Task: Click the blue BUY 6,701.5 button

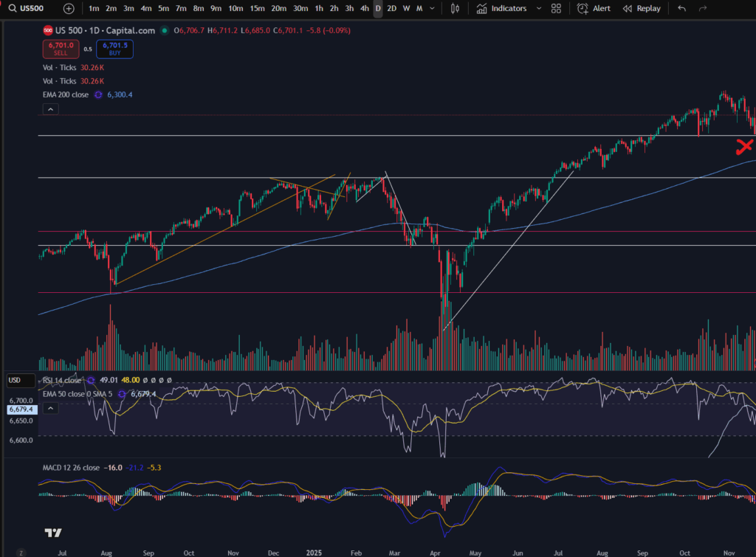Action: [x=114, y=49]
